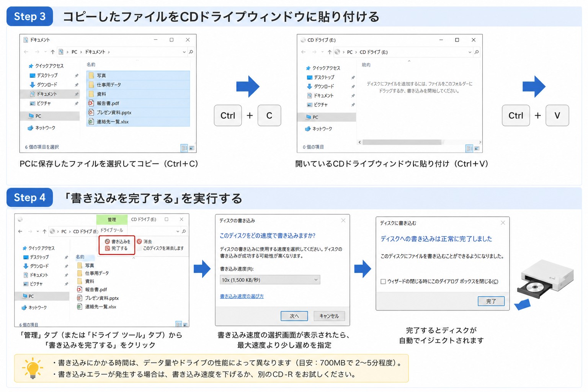Switch empty CD ドライブ window to large icons view
588x392 pixels.
click(477, 148)
